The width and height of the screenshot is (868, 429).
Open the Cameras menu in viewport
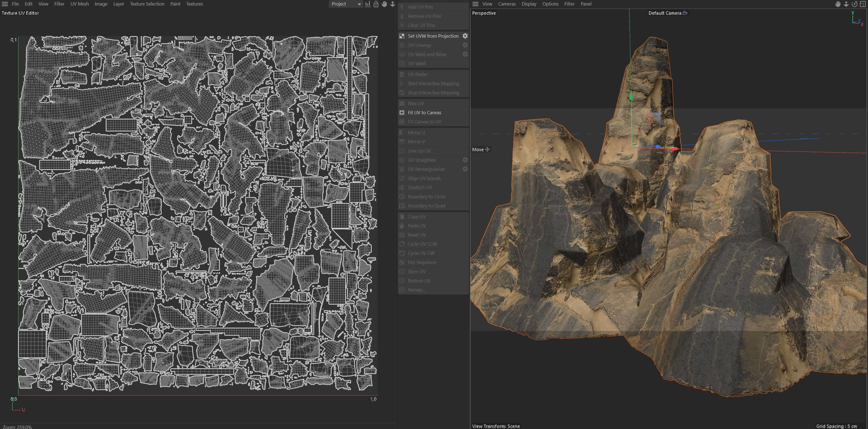[x=507, y=4]
